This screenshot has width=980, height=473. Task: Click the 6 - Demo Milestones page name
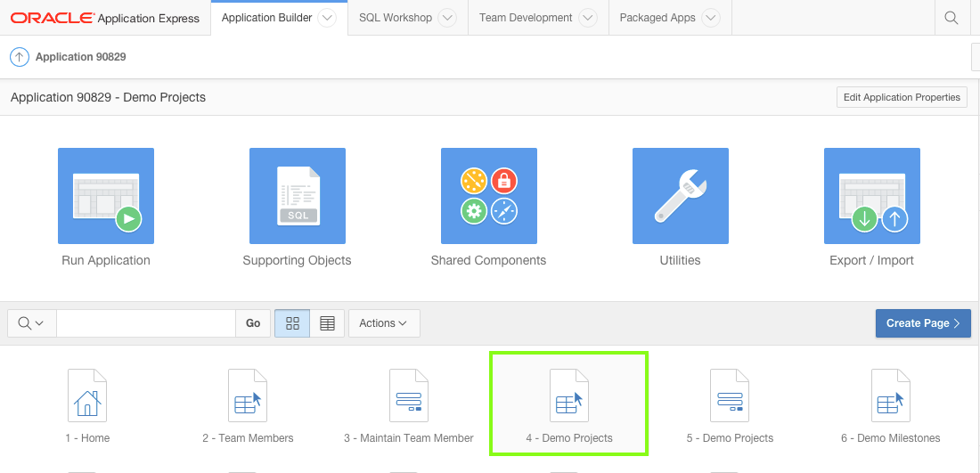point(891,438)
